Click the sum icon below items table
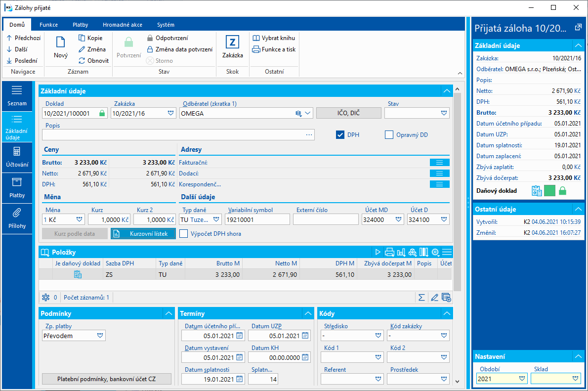The height and width of the screenshot is (391, 588). 421,298
